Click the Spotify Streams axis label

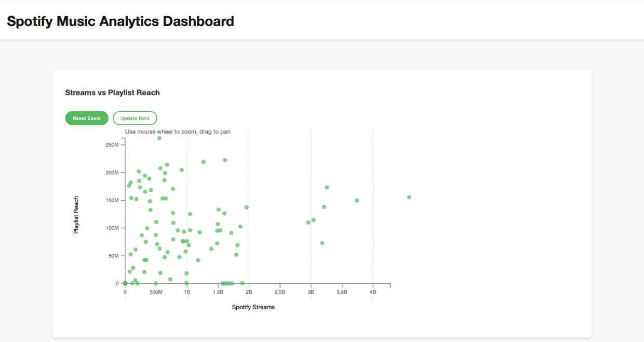click(253, 307)
